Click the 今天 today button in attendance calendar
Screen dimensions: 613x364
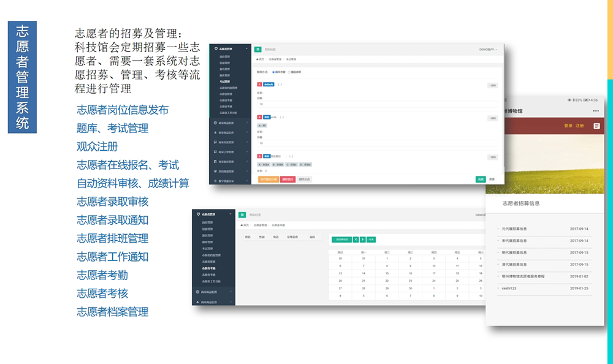click(x=371, y=239)
